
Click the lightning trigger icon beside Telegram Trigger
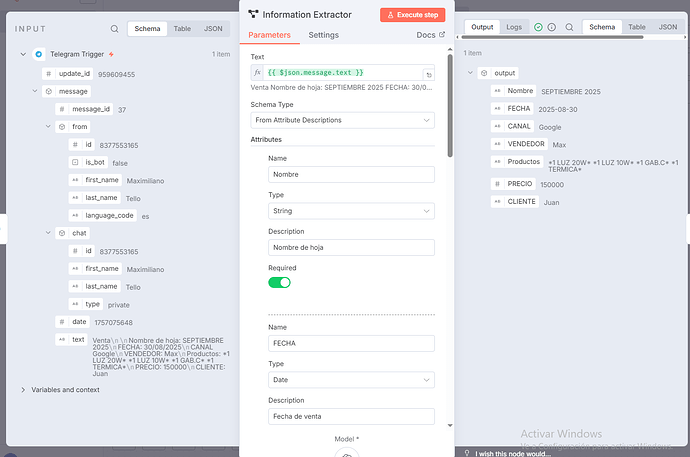pyautogui.click(x=111, y=54)
